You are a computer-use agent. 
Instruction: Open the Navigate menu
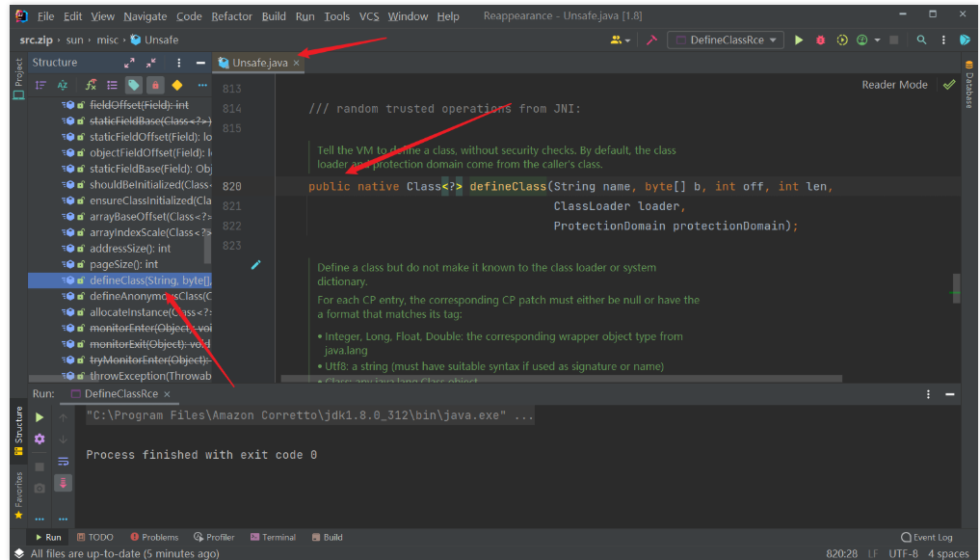[x=145, y=16]
